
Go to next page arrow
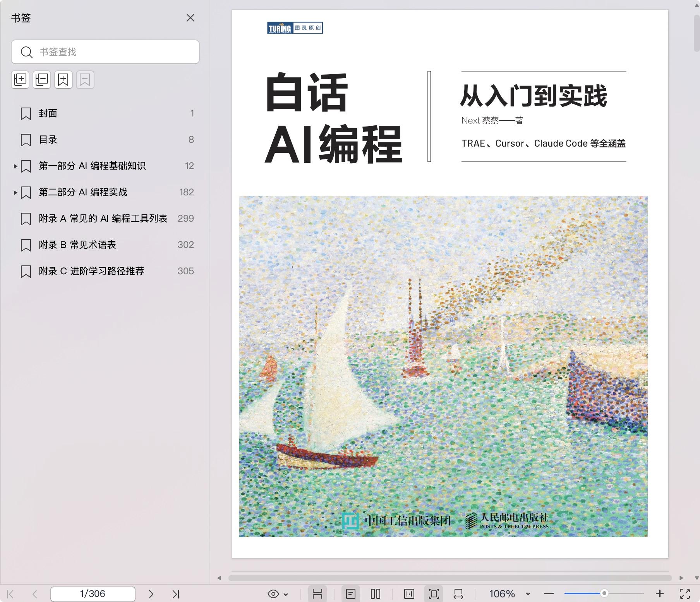(151, 594)
